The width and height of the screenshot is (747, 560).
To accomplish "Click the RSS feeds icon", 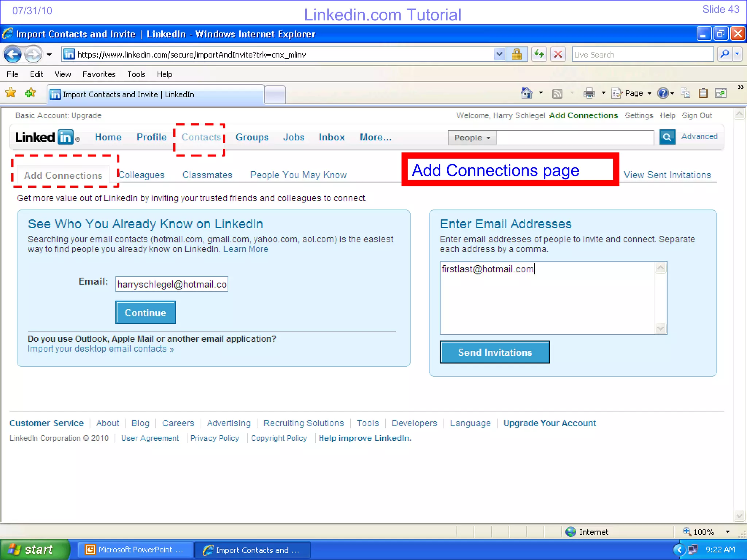I will tap(557, 94).
